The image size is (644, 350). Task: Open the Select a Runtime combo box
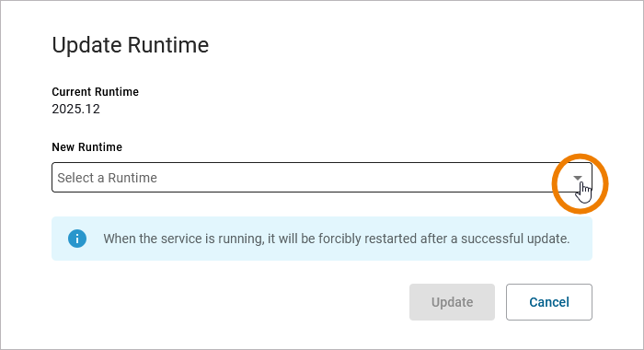coord(322,177)
